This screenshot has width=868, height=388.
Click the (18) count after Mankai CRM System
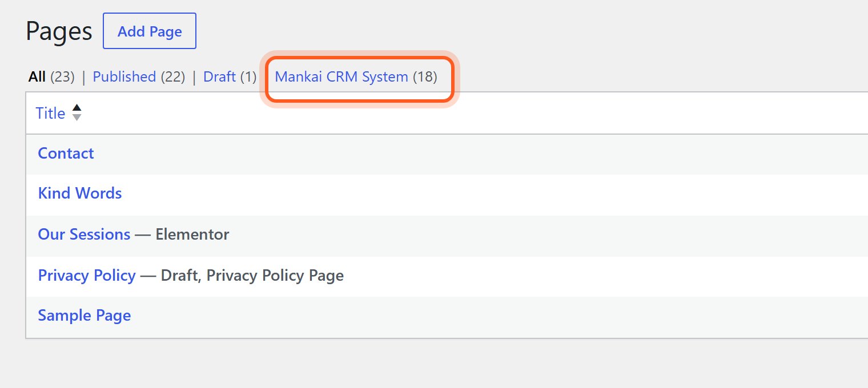(425, 76)
